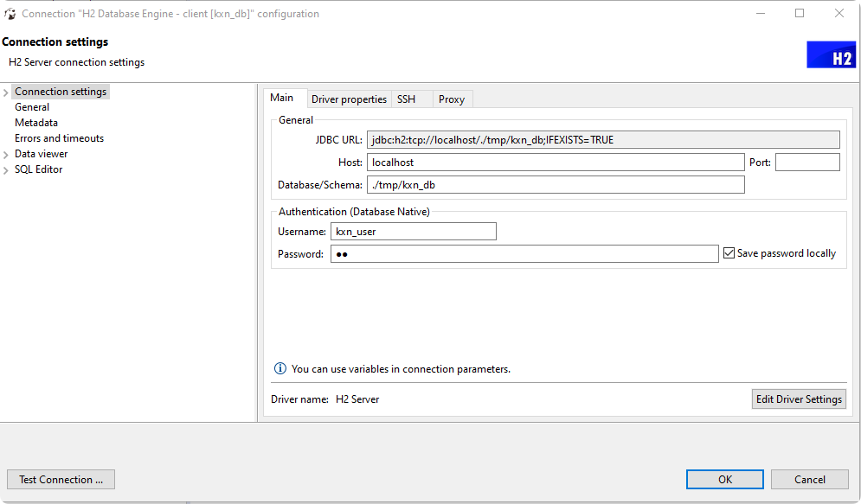The image size is (861, 504).
Task: Close the configuration dialog window
Action: coord(839,13)
